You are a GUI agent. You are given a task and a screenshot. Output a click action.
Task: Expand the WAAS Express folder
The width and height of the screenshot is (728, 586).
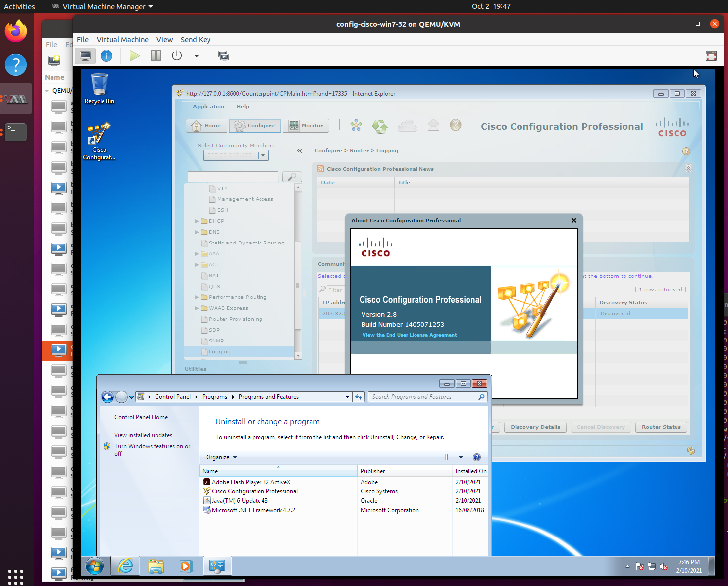pyautogui.click(x=197, y=308)
